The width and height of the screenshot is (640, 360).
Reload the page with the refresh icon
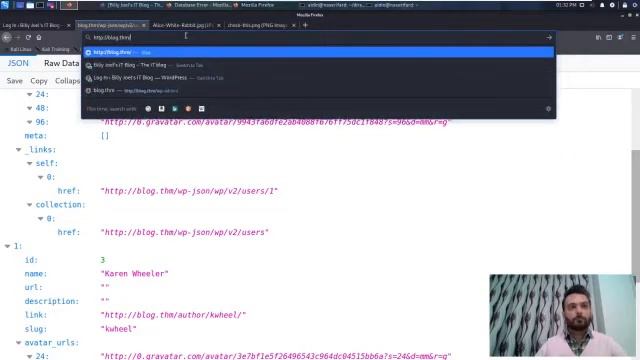coord(28,37)
